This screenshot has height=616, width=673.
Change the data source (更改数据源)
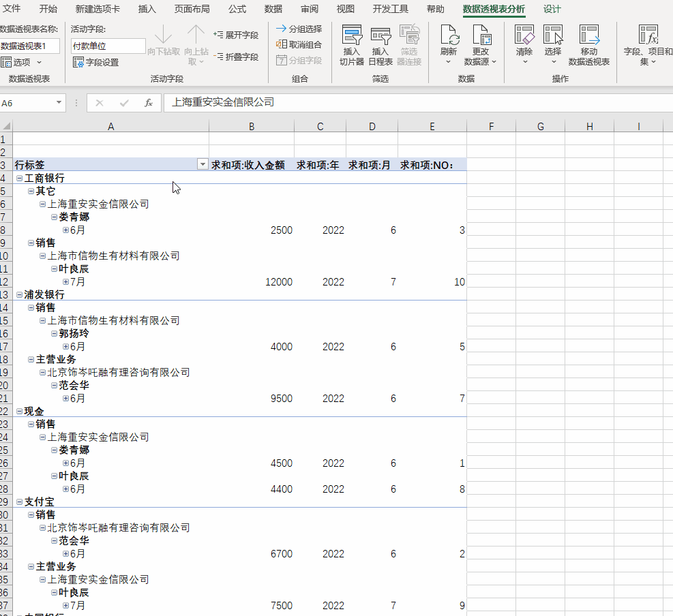pyautogui.click(x=480, y=45)
